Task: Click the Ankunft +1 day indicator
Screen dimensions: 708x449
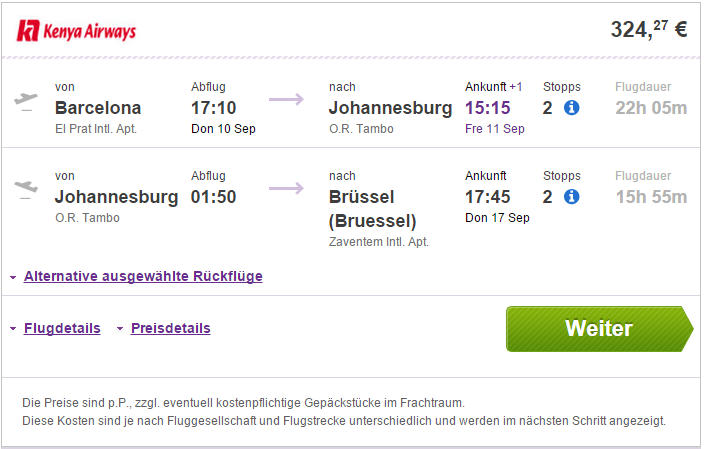Action: (516, 87)
